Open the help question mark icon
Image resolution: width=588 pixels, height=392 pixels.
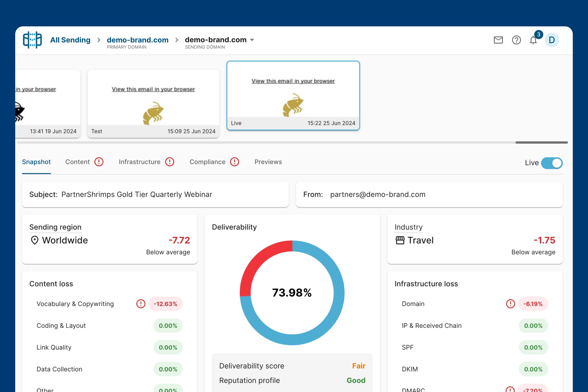(x=516, y=40)
